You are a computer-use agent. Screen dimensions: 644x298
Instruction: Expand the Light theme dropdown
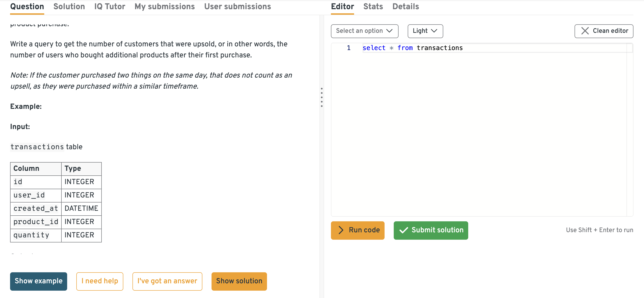[x=425, y=31]
